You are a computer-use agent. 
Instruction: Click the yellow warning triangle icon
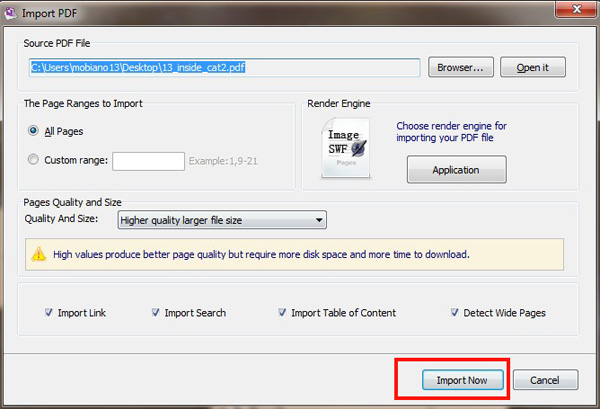[39, 254]
